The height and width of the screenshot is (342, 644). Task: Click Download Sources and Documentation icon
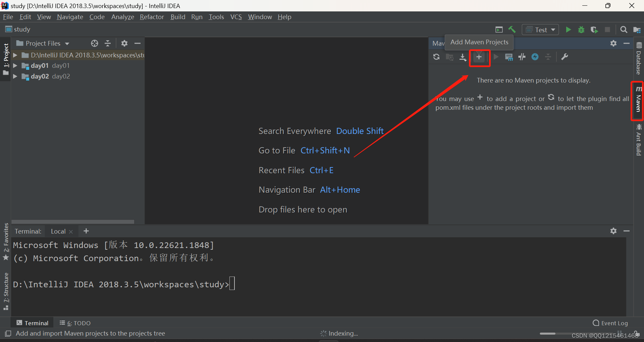tap(463, 57)
